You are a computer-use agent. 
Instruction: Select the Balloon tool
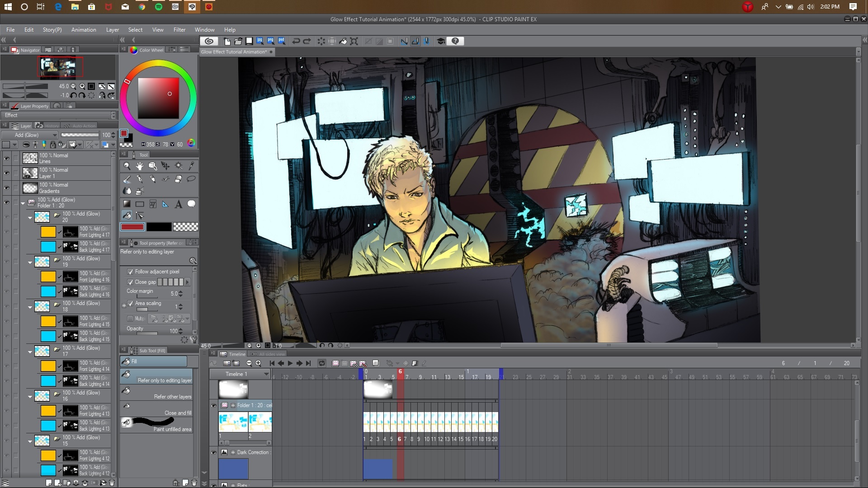coord(191,204)
